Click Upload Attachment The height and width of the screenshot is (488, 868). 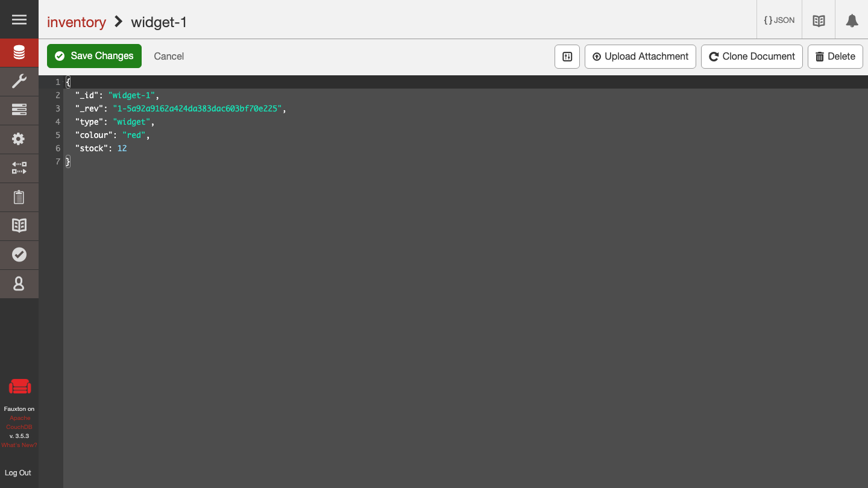640,57
